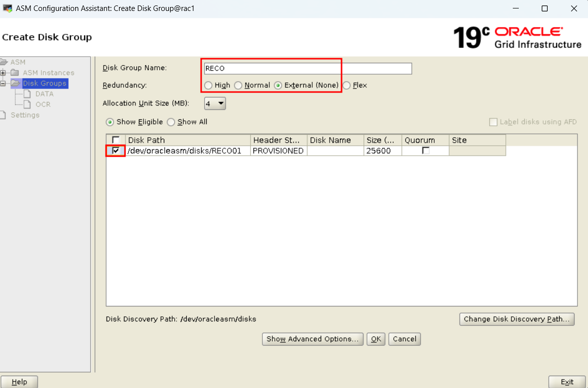Uncheck the RECO01 disk row checkbox

116,151
